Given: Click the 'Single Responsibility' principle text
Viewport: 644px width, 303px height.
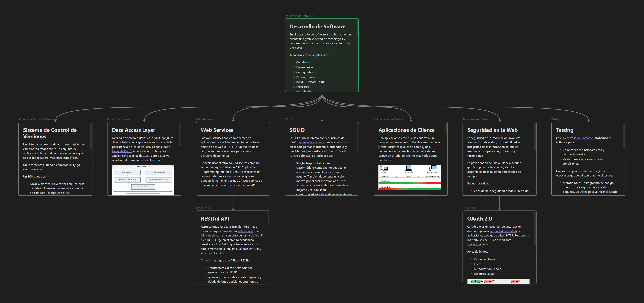Looking at the screenshot, I should (x=310, y=163).
